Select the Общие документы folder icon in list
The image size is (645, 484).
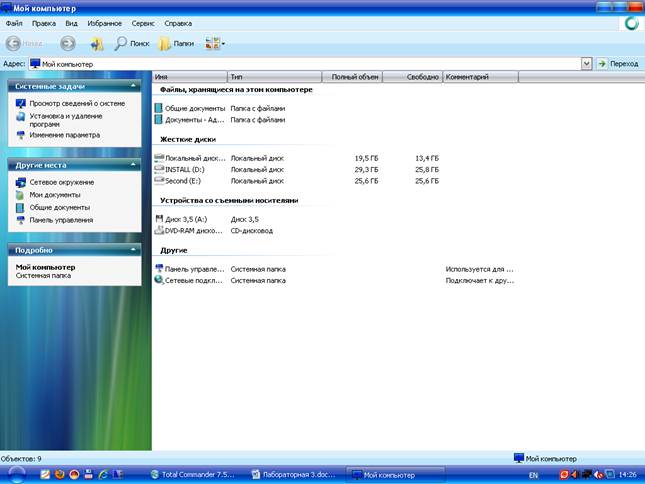tap(159, 108)
